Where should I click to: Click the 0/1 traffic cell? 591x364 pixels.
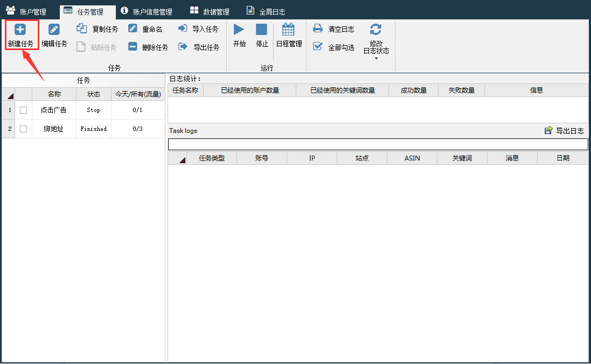[137, 110]
